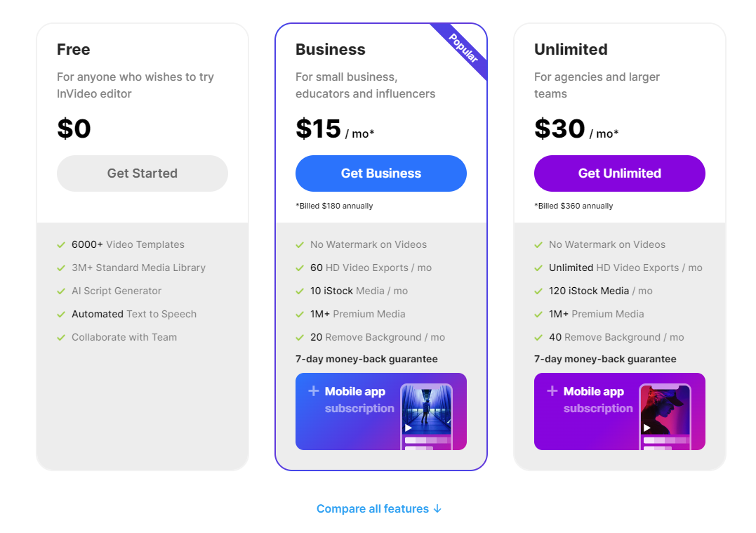The height and width of the screenshot is (533, 756).
Task: Click play icon on Business phone preview
Action: pyautogui.click(x=408, y=428)
